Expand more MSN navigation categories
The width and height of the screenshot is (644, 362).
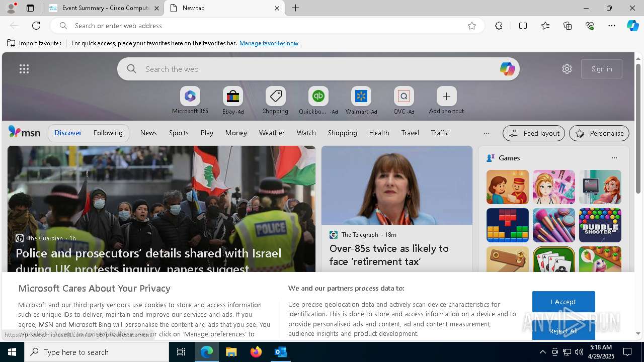(486, 133)
